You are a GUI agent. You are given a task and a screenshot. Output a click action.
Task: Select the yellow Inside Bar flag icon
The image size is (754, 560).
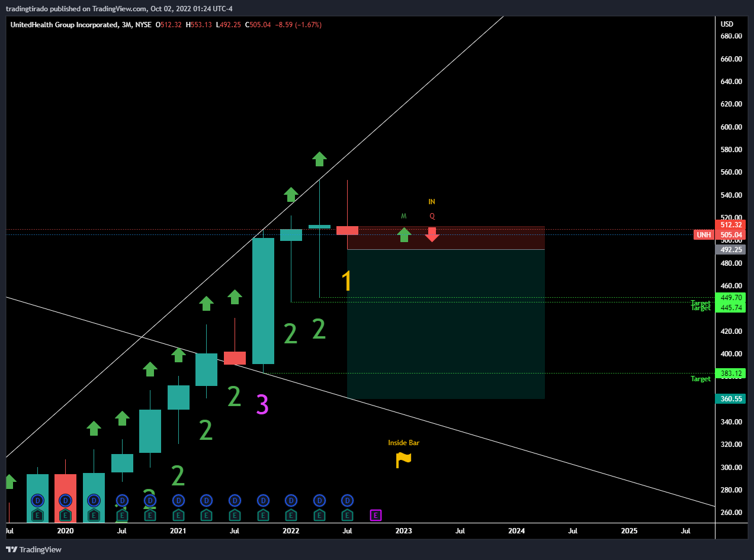(x=403, y=459)
